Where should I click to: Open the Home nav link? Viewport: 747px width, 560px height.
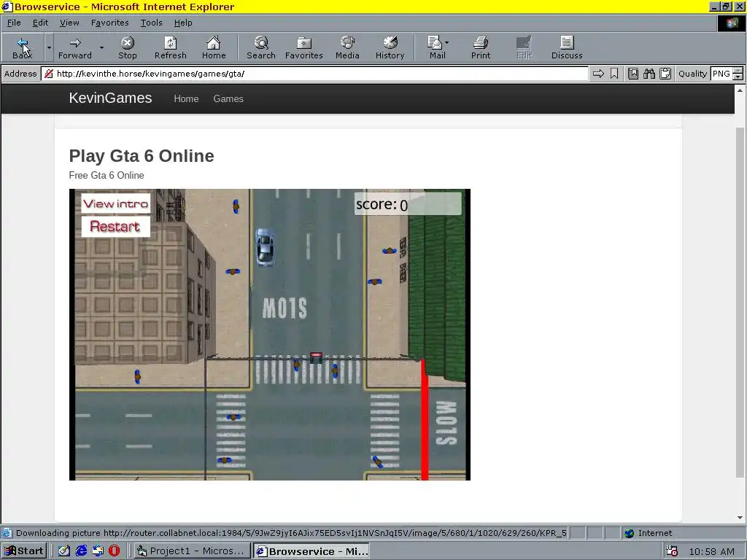click(186, 98)
